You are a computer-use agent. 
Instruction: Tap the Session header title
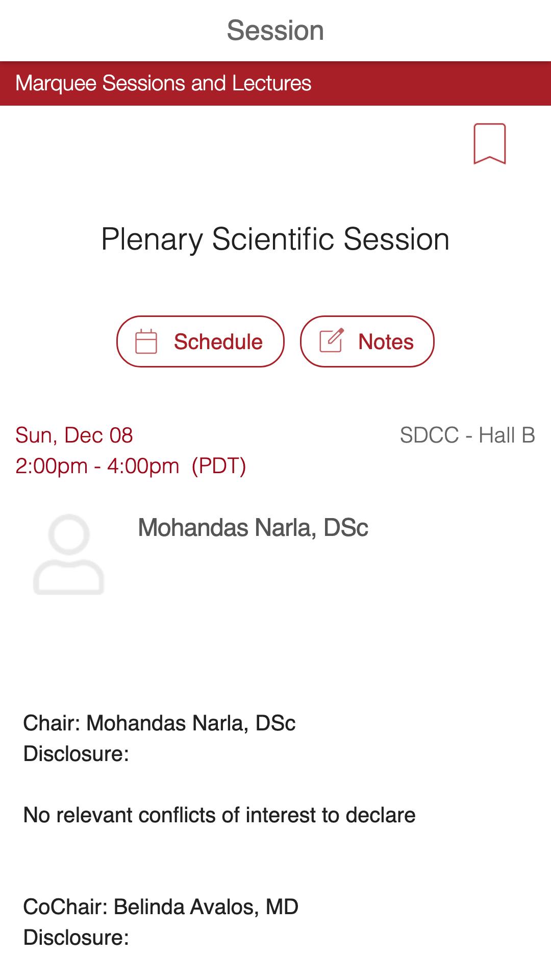click(x=275, y=30)
